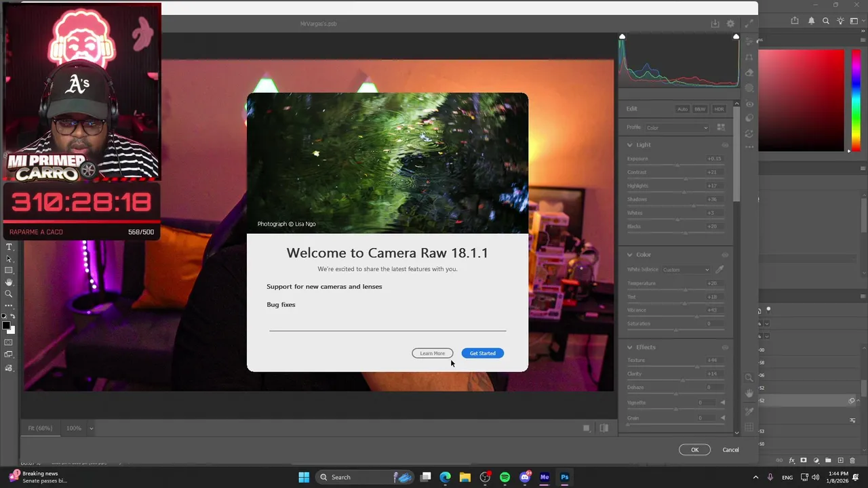868x488 pixels.
Task: Click the Get Started button
Action: [482, 353]
